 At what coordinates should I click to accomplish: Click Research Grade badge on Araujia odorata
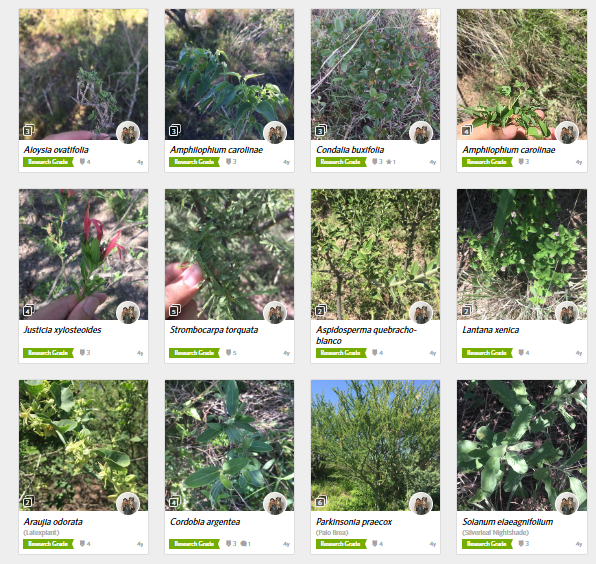click(48, 544)
